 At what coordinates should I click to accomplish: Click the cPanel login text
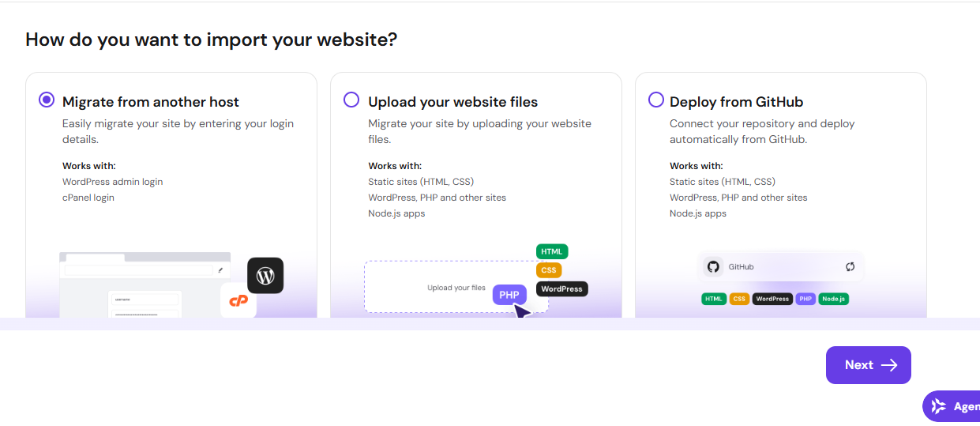(88, 198)
